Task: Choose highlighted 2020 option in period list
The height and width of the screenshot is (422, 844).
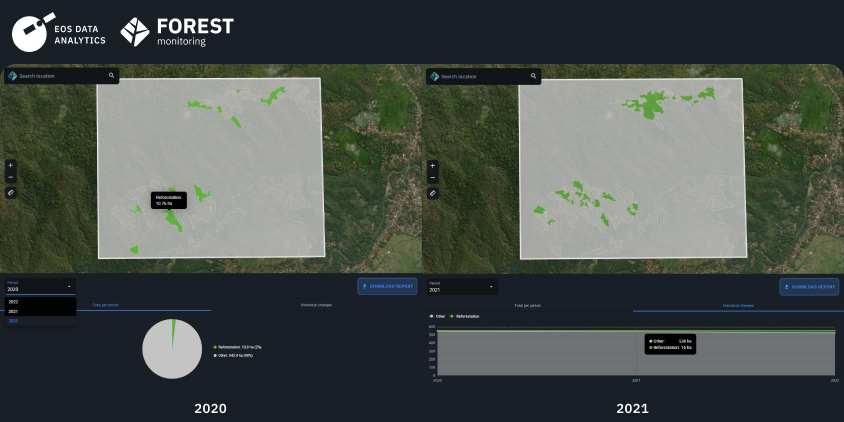Action: tap(40, 321)
